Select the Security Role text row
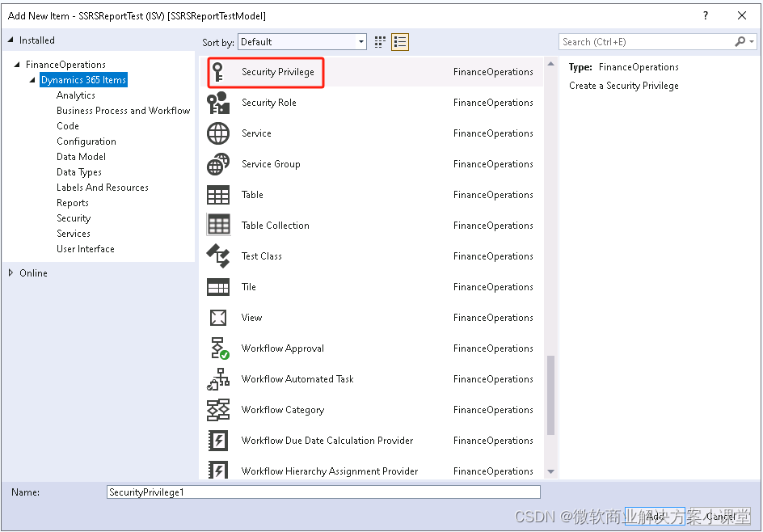 pyautogui.click(x=371, y=103)
